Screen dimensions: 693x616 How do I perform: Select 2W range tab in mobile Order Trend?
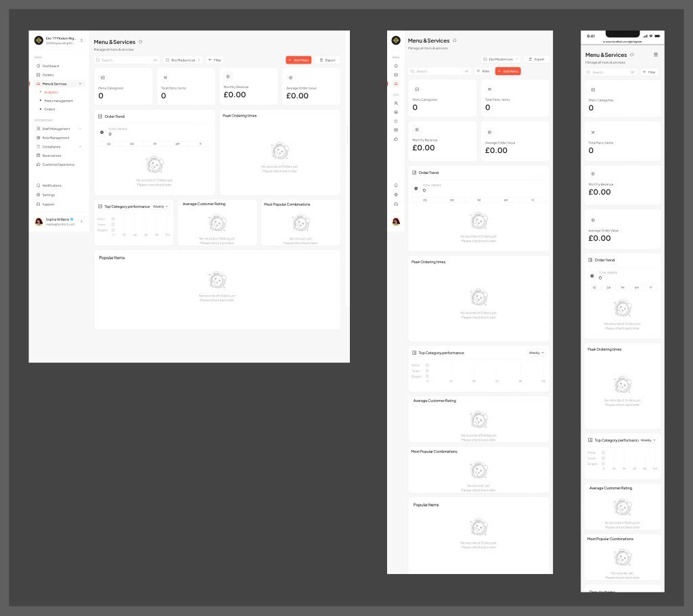coord(608,288)
